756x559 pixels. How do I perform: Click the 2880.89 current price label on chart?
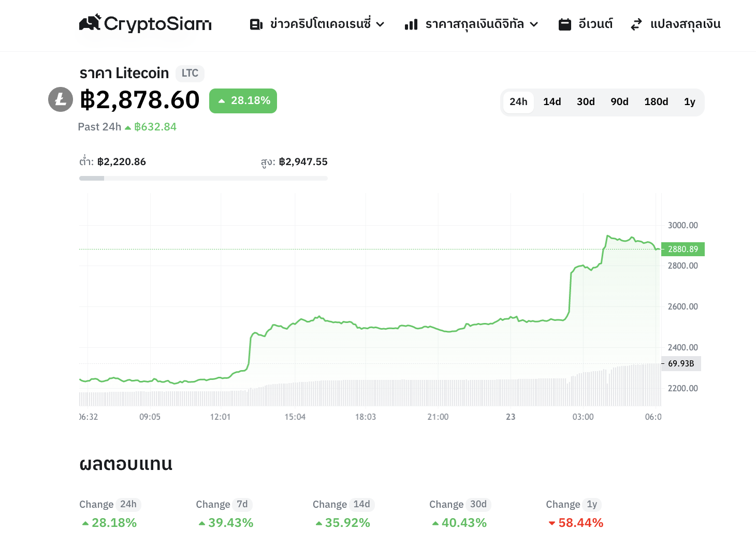[x=683, y=249]
